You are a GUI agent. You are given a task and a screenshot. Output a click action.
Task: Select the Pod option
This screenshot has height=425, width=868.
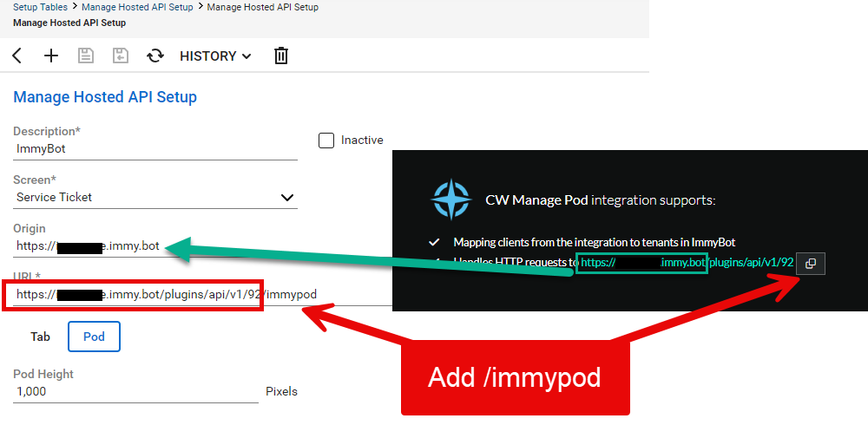point(94,337)
